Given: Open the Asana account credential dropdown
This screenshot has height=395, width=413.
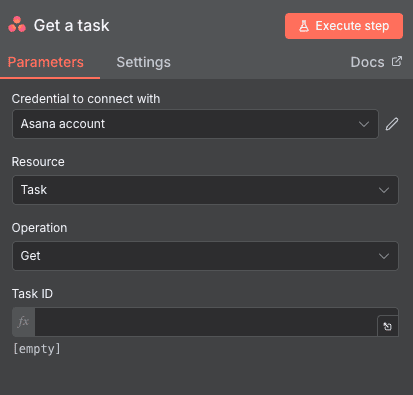Looking at the screenshot, I should click(195, 124).
